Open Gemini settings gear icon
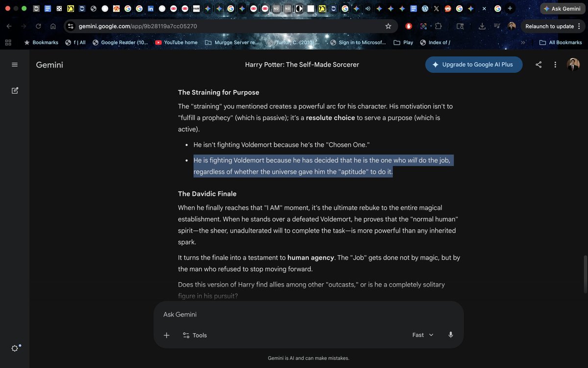588x368 pixels. click(x=15, y=348)
